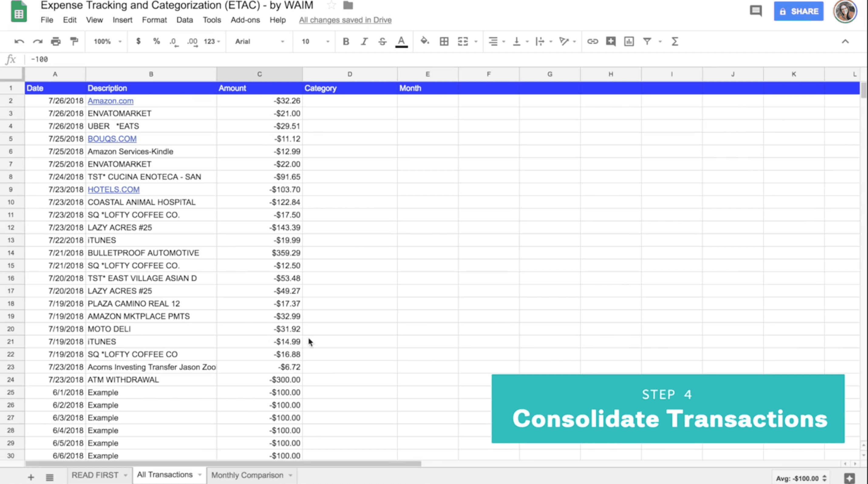Open comments history speech bubble
The image size is (868, 484).
point(756,11)
